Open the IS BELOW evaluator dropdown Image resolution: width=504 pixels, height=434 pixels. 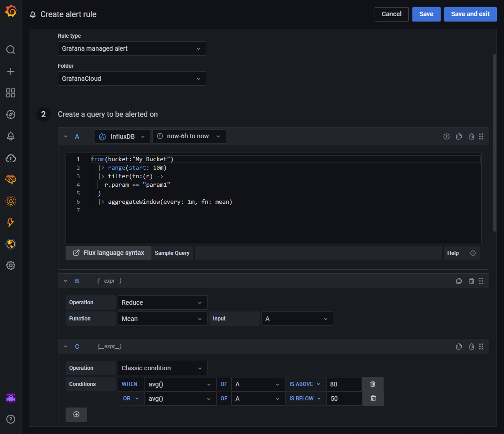[x=305, y=399]
